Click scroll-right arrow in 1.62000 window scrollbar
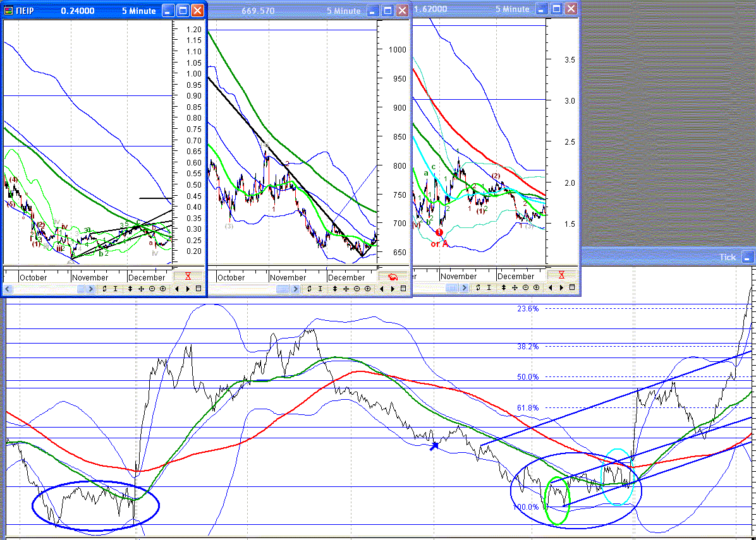 464,287
